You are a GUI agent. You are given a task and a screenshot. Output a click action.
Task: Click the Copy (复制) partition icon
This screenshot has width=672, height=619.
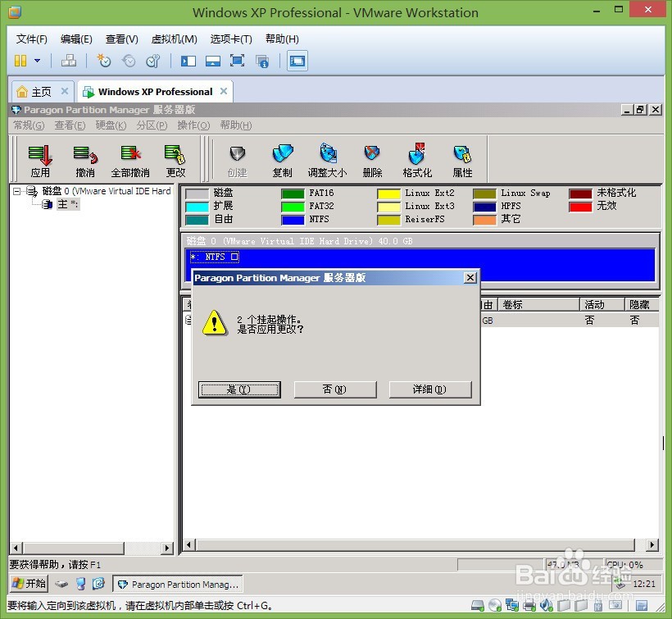click(x=283, y=161)
